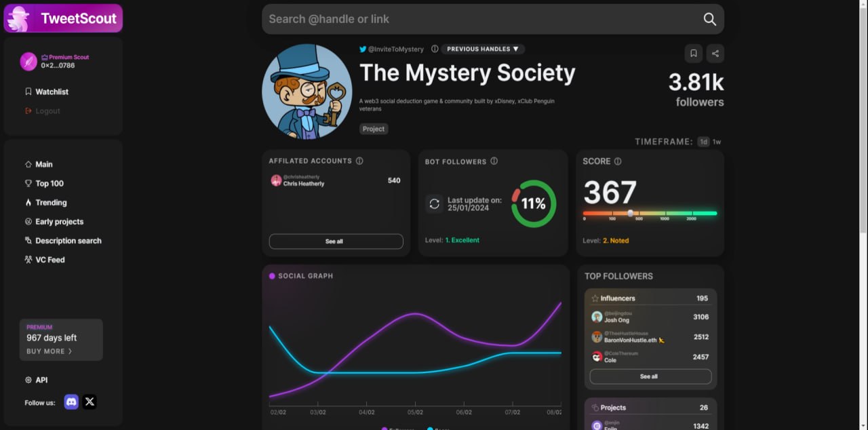Open Cole influencer row
The width and height of the screenshot is (868, 430).
(x=650, y=357)
